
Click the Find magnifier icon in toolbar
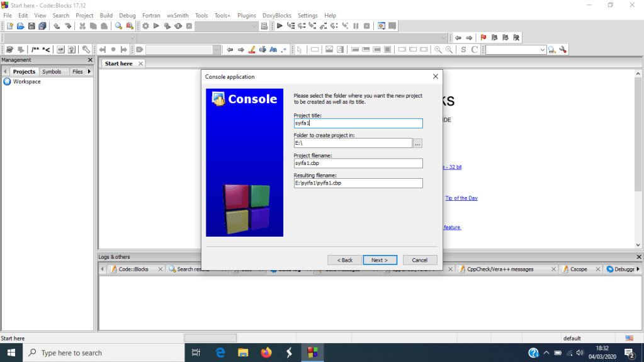118,26
